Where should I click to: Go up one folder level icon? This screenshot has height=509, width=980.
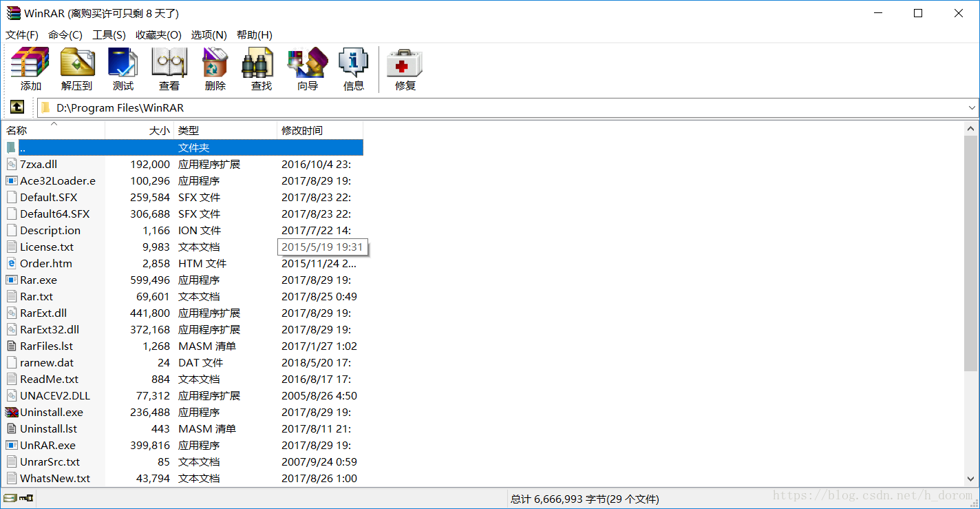tap(17, 107)
